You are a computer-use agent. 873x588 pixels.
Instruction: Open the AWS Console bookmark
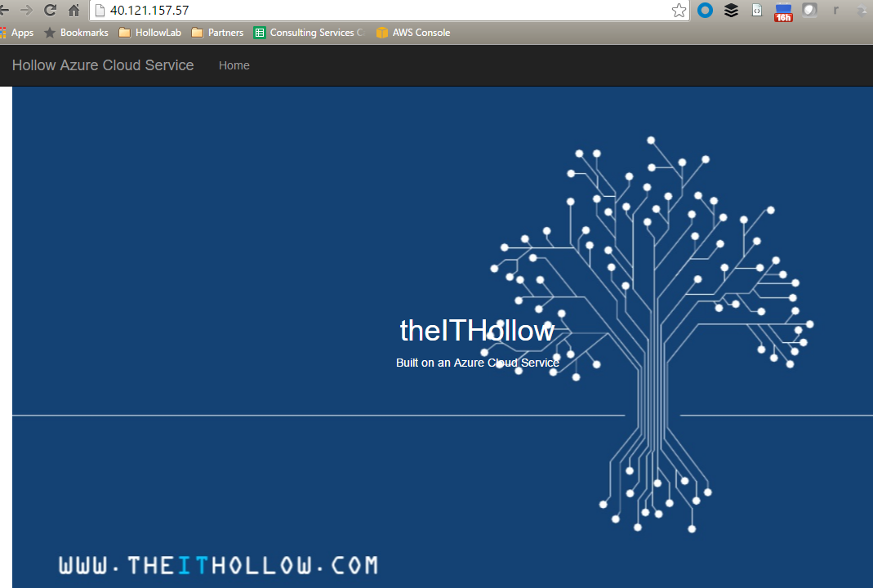click(413, 33)
